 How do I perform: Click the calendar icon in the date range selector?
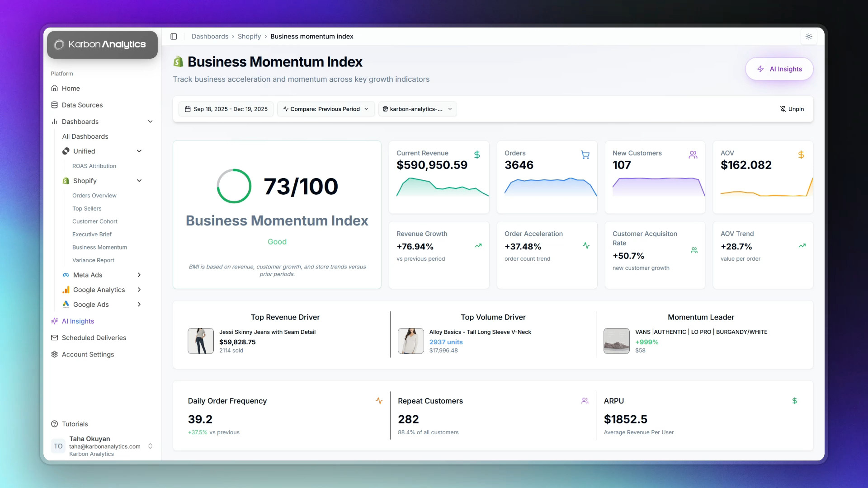coord(188,109)
